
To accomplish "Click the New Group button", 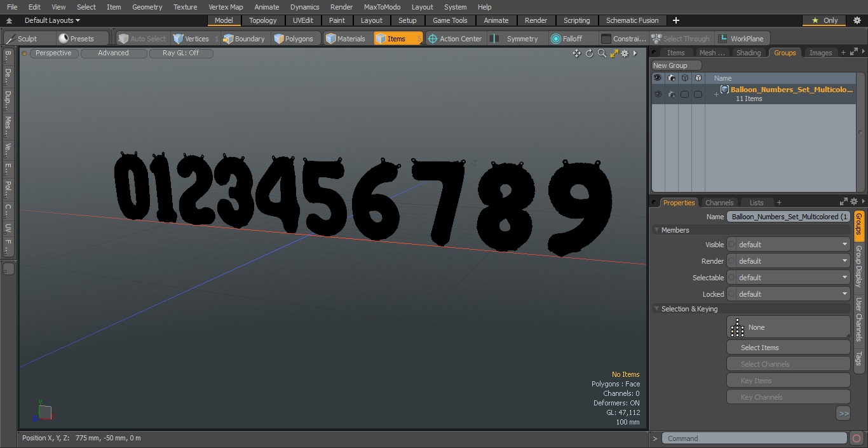I will click(676, 65).
